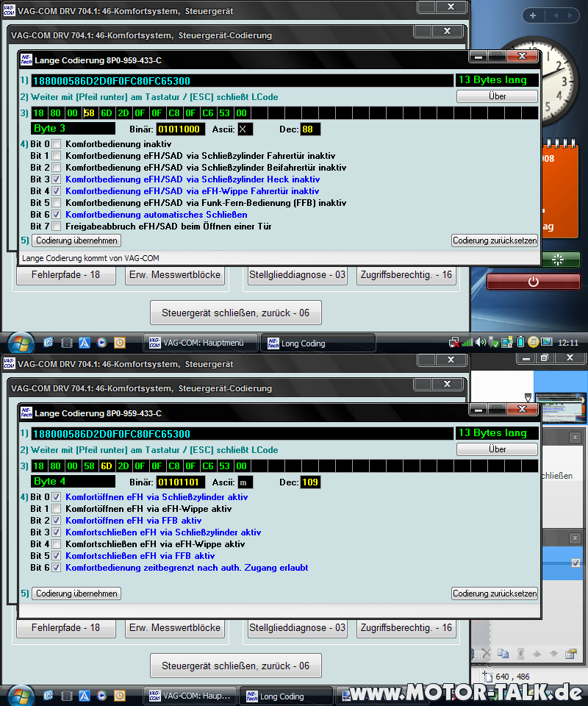Select byte cell 'C8' in the Byte 3 window
Viewport: 588px width, 706px height.
[x=174, y=113]
